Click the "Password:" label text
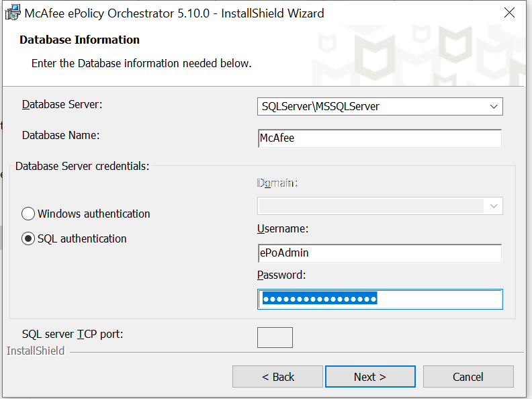Image resolution: width=532 pixels, height=399 pixels. 281,275
